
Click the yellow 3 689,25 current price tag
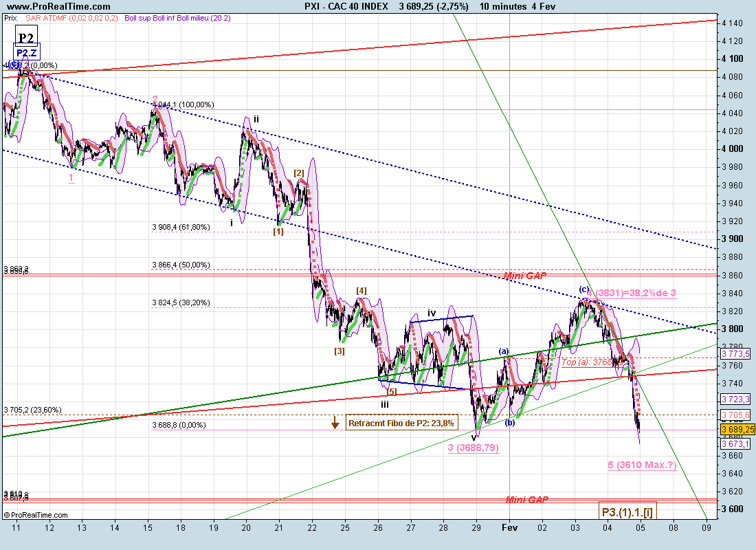737,430
